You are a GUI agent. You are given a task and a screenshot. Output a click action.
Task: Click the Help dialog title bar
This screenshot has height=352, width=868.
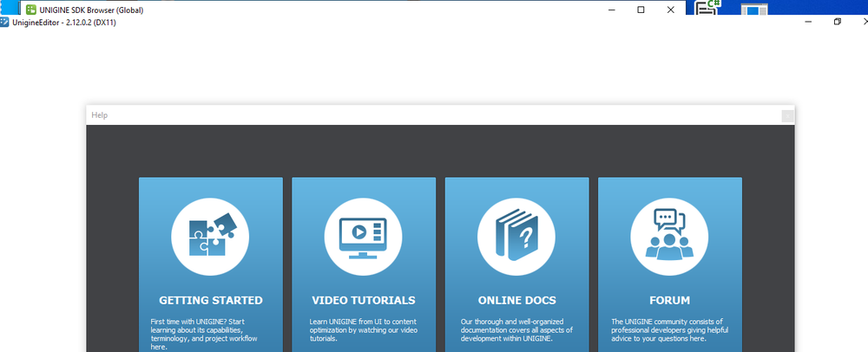(434, 115)
